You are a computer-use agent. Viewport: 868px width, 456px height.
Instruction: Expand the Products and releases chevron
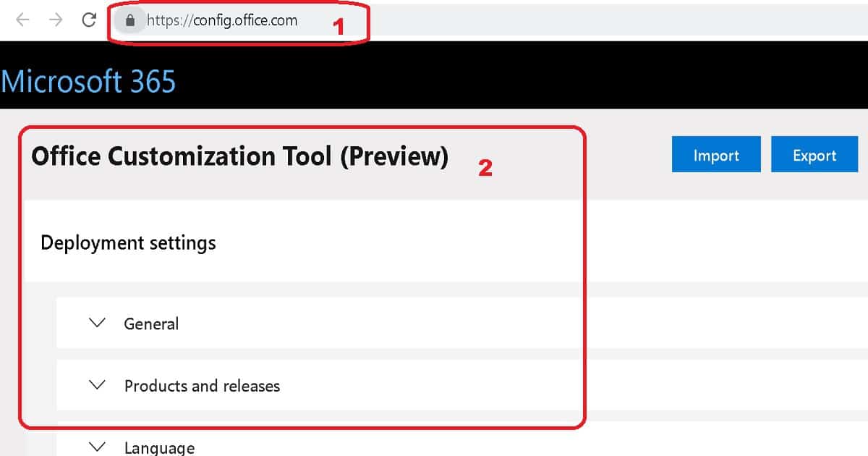(x=97, y=385)
